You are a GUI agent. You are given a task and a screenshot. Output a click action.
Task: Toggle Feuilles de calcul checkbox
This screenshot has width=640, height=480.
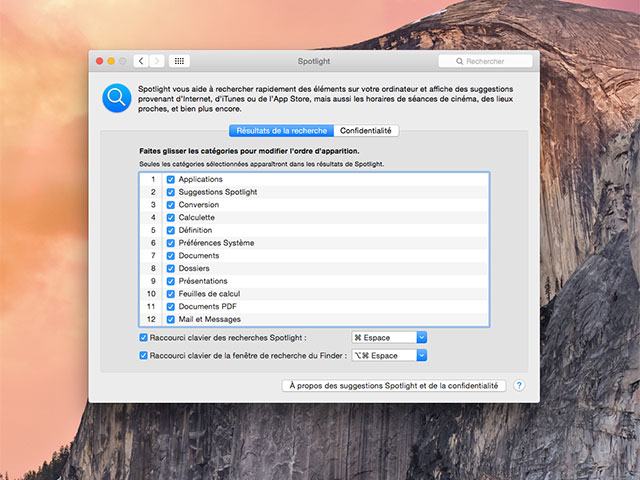coord(171,293)
